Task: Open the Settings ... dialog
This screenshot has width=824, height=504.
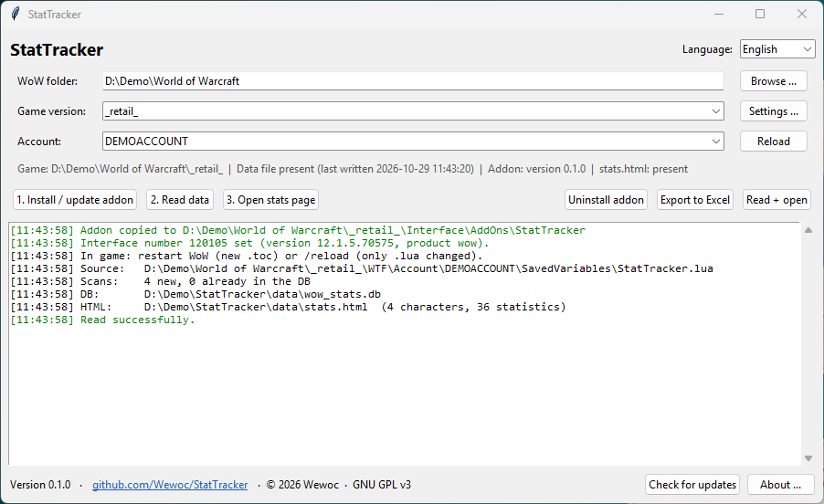Action: tap(774, 111)
